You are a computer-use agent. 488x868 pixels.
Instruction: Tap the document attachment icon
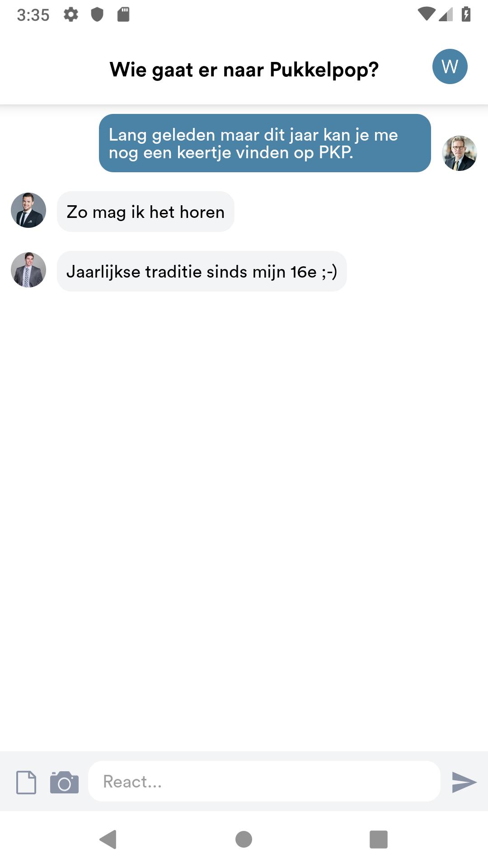click(x=26, y=782)
